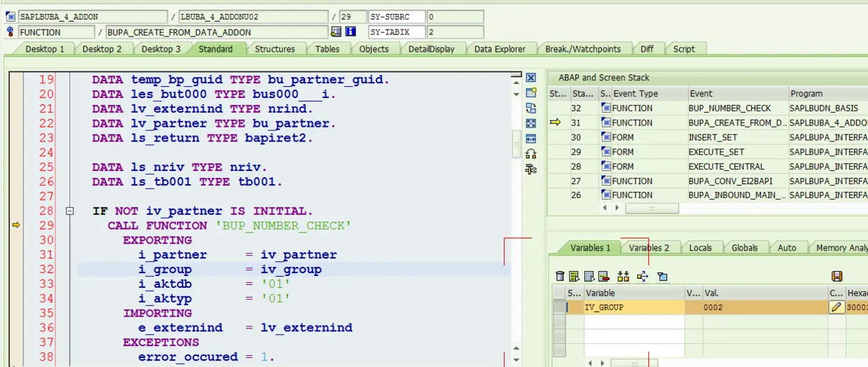This screenshot has height=367, width=868.
Task: Select the Standard tab
Action: click(216, 49)
